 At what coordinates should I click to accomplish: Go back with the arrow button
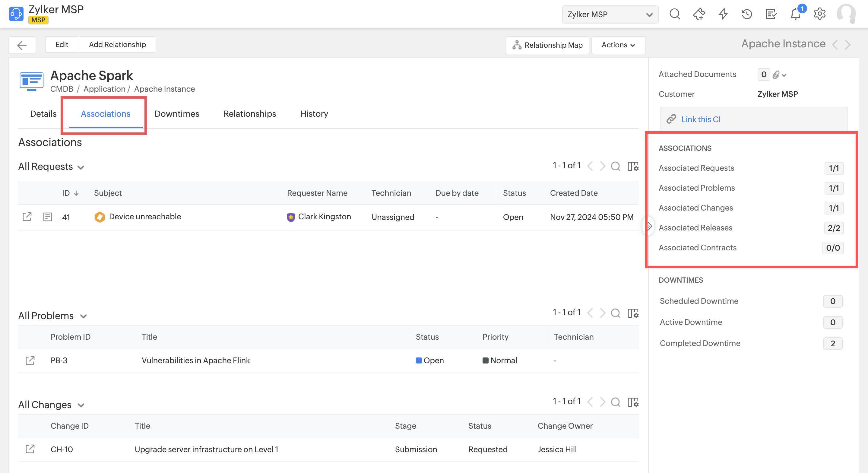pyautogui.click(x=22, y=45)
